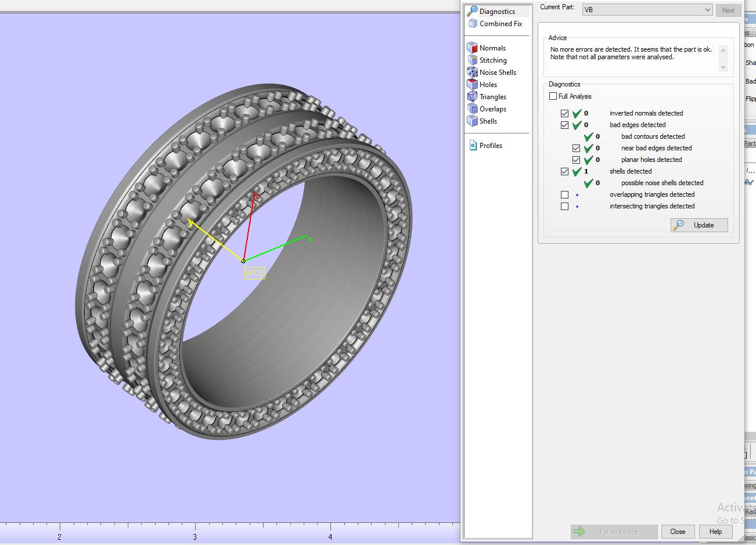
Task: Select the Triangles tool
Action: [473, 97]
